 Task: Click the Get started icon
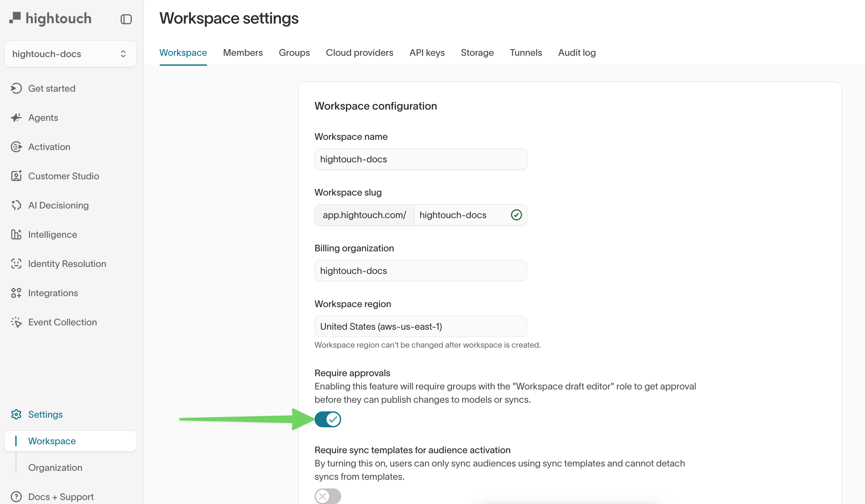tap(16, 88)
